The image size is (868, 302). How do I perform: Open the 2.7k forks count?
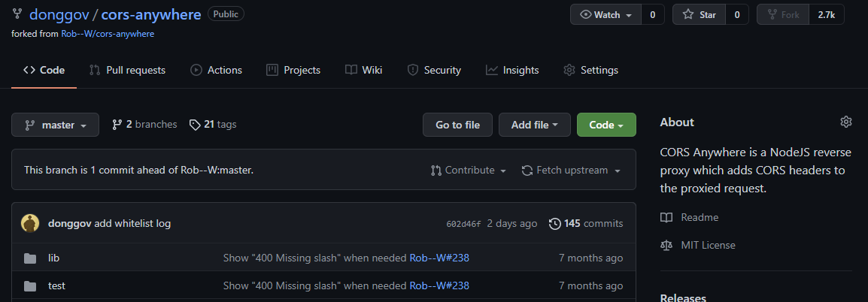[827, 15]
